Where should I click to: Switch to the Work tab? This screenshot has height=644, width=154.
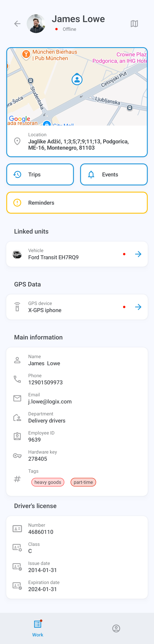38,628
